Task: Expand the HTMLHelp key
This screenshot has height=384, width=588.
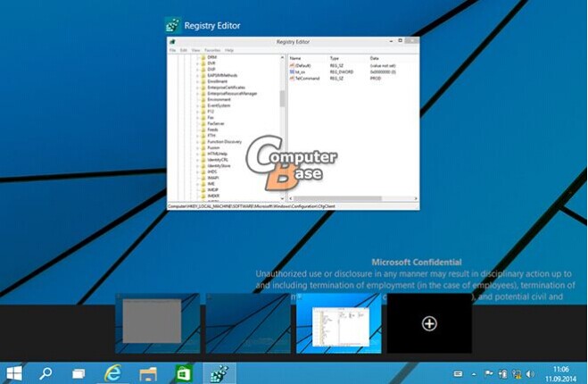Action: [x=197, y=154]
